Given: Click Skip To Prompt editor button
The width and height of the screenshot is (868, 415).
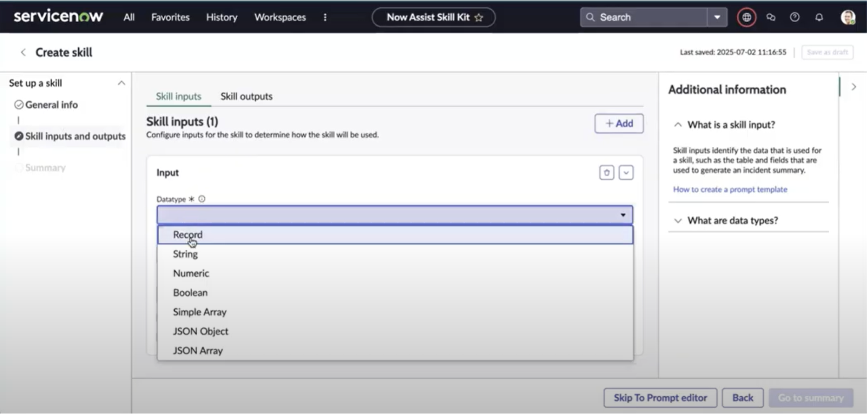Looking at the screenshot, I should [660, 398].
